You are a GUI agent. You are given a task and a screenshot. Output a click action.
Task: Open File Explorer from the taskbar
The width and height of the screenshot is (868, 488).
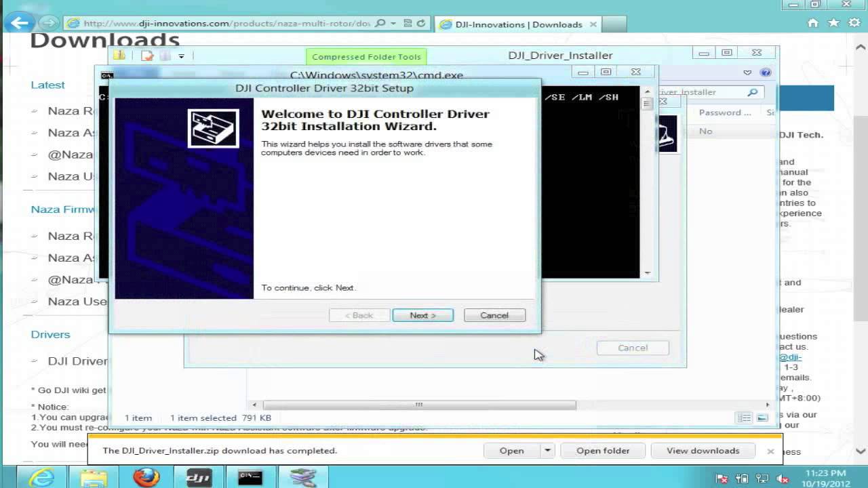93,478
